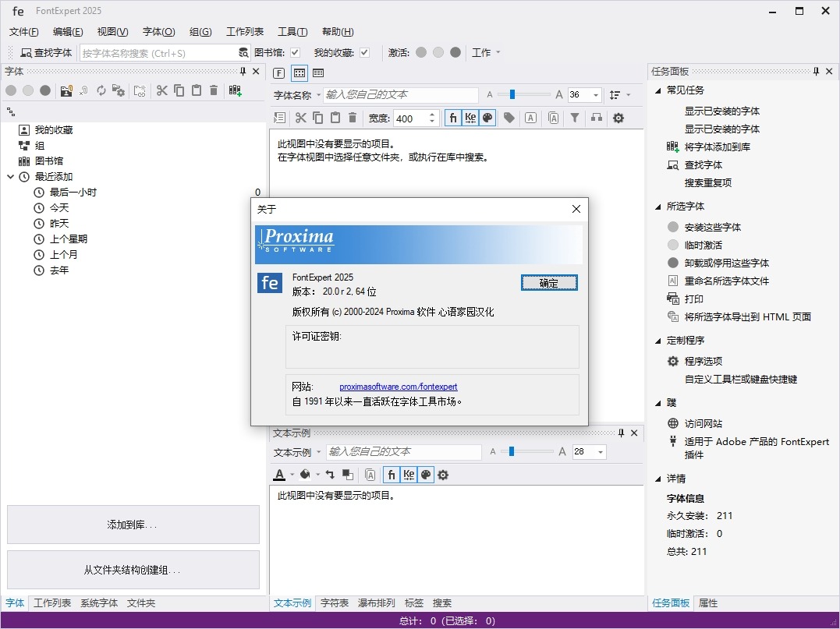Toggle the 我的收藏 checkbox
The image size is (840, 629).
[x=364, y=52]
